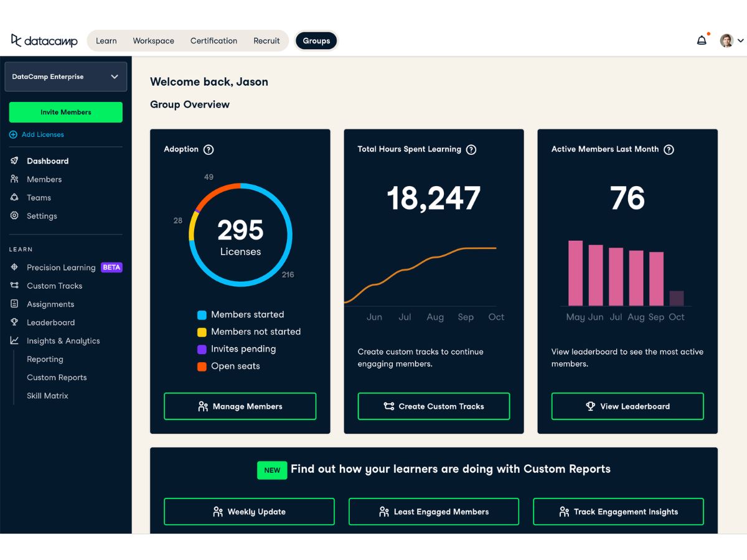Screen dimensions: 747x560
Task: Click Adoption help question icon
Action: pos(209,149)
